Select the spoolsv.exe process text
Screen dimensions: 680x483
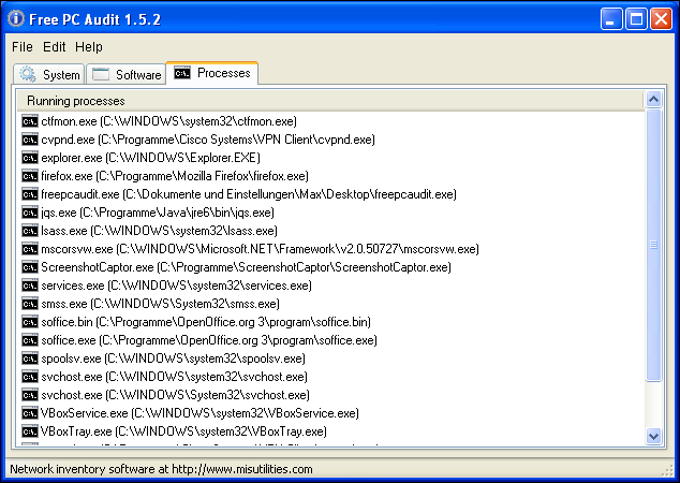tap(173, 358)
